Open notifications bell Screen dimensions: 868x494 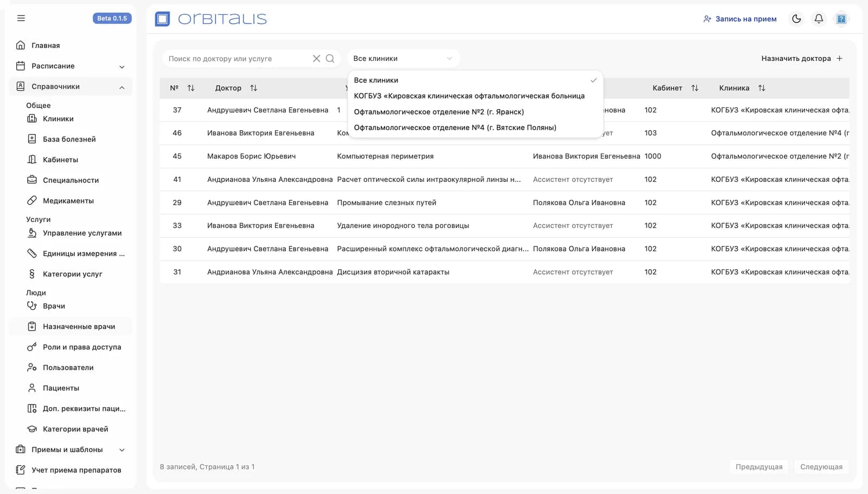pos(819,19)
